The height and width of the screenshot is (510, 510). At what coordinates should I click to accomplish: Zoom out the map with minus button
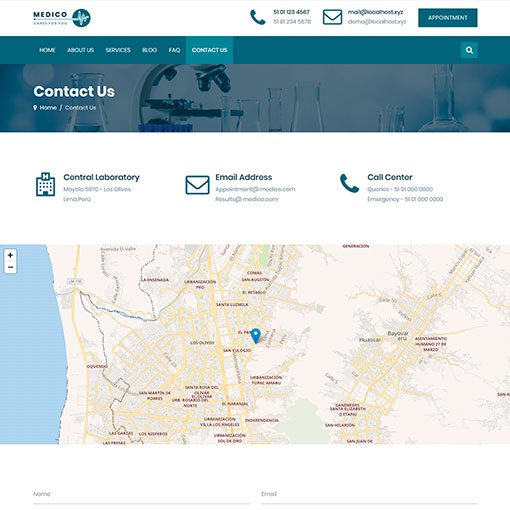pos(10,267)
